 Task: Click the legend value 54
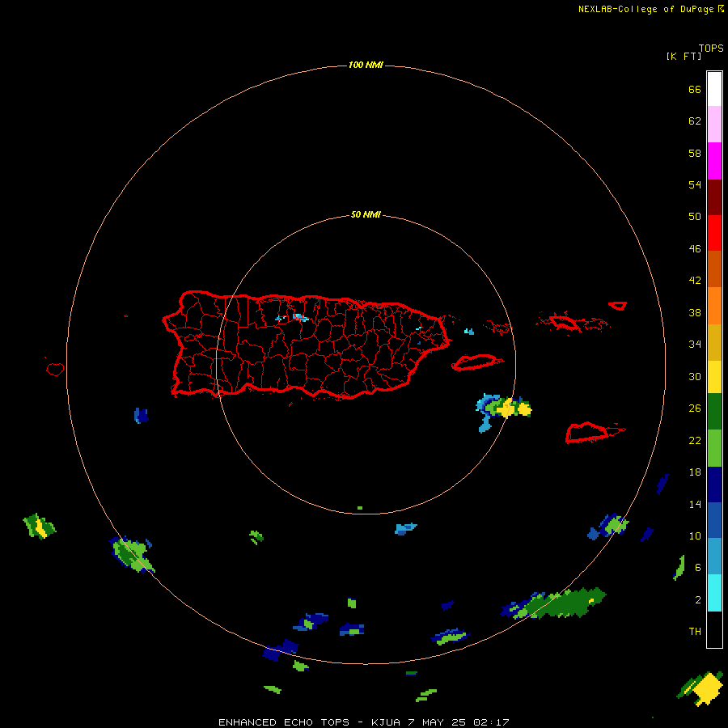coord(695,184)
